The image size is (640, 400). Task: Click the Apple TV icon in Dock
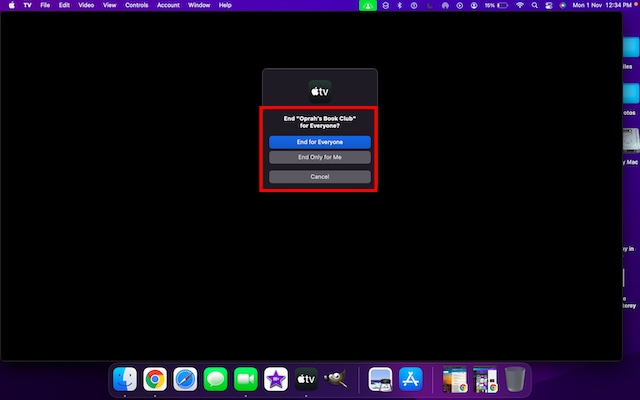click(306, 379)
